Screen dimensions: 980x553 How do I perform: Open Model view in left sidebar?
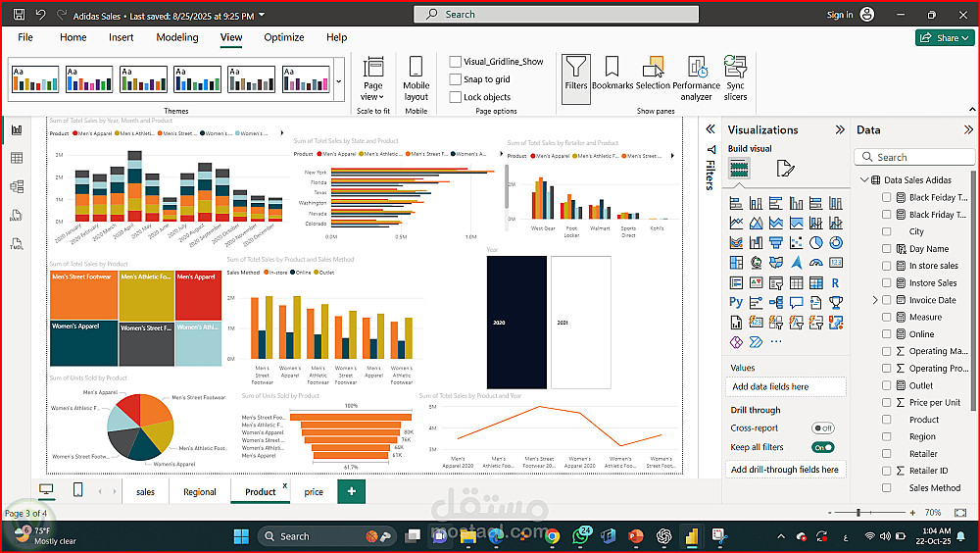(17, 186)
